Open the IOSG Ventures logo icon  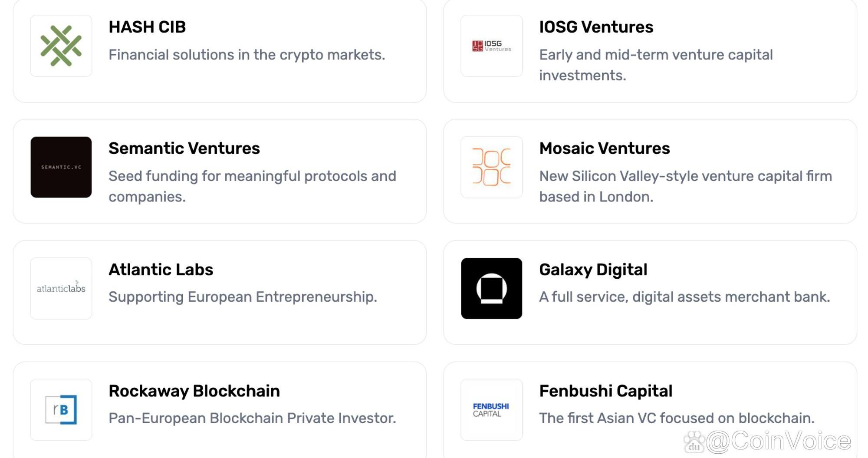[492, 46]
